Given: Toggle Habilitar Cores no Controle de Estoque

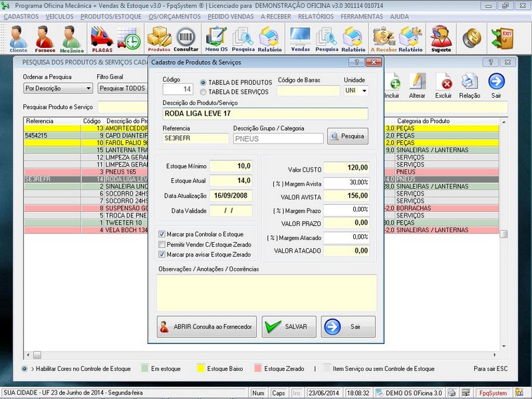Looking at the screenshot, I should (25, 369).
